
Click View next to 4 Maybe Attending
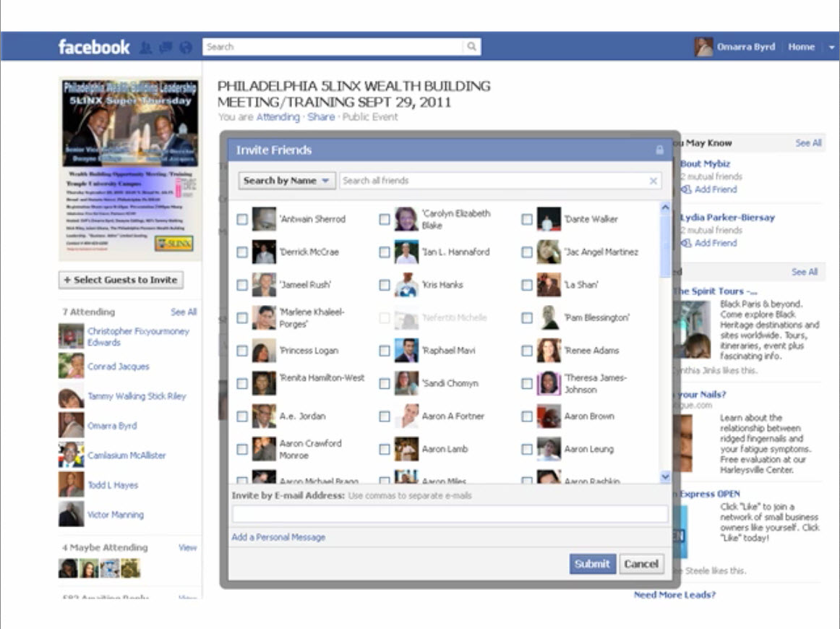[x=187, y=547]
